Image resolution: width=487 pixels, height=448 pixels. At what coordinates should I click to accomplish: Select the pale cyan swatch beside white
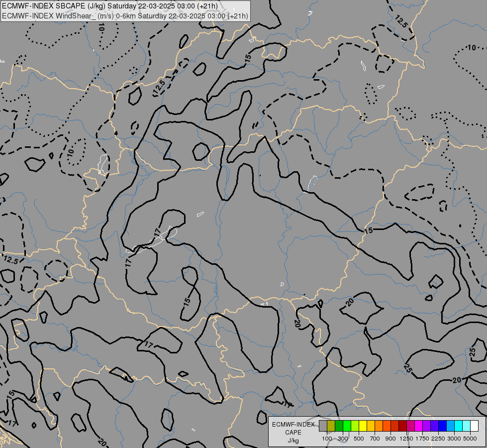pos(467,426)
